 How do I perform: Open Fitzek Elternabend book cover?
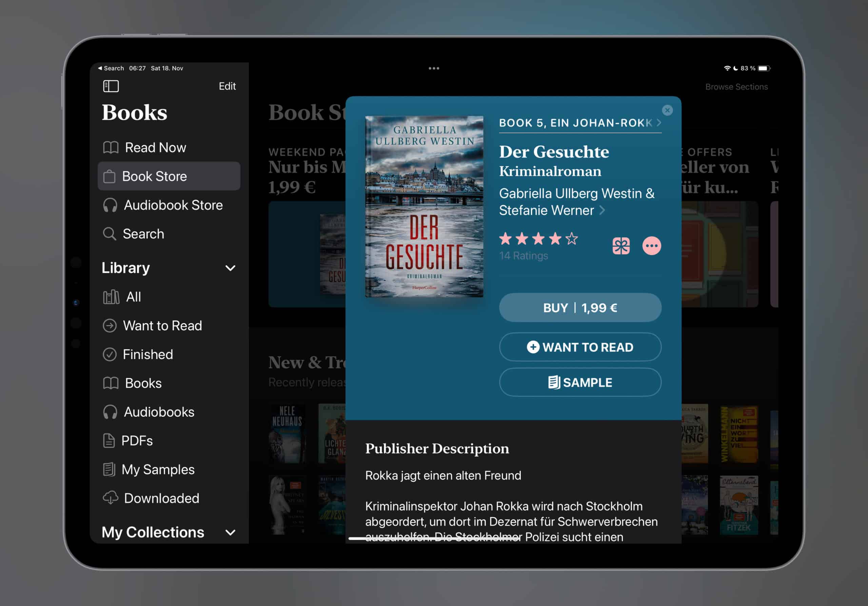pyautogui.click(x=739, y=505)
